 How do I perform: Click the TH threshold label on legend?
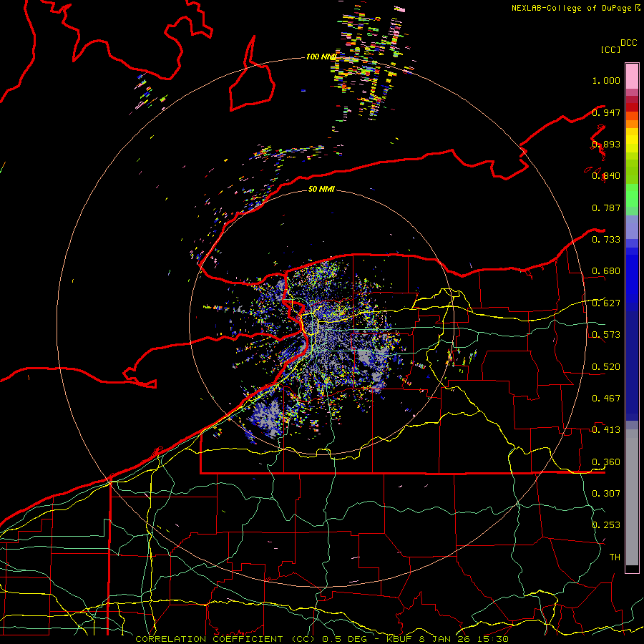point(615,557)
